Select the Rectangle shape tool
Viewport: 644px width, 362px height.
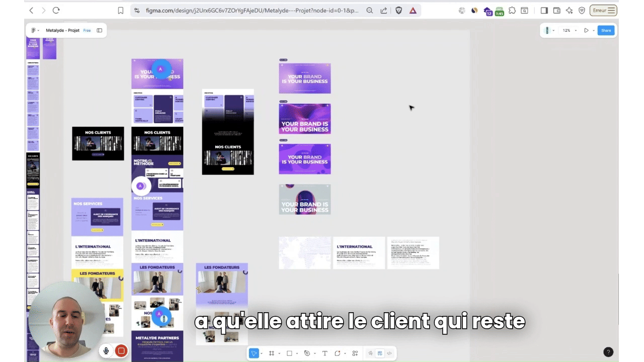coord(289,353)
